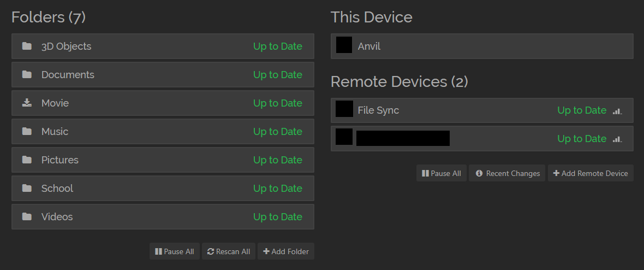Open Recent Changes
Image resolution: width=644 pixels, height=270 pixels.
(507, 173)
